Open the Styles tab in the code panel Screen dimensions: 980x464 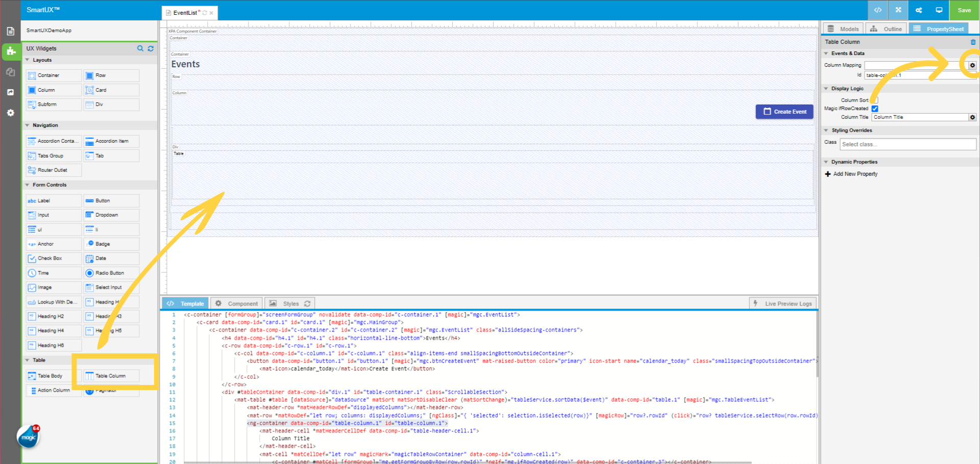coord(289,303)
